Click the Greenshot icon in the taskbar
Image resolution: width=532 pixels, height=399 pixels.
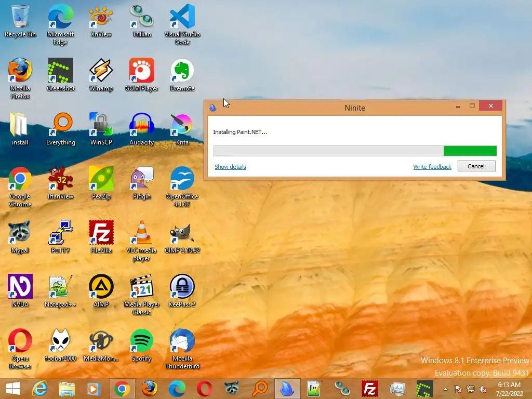coord(424,389)
